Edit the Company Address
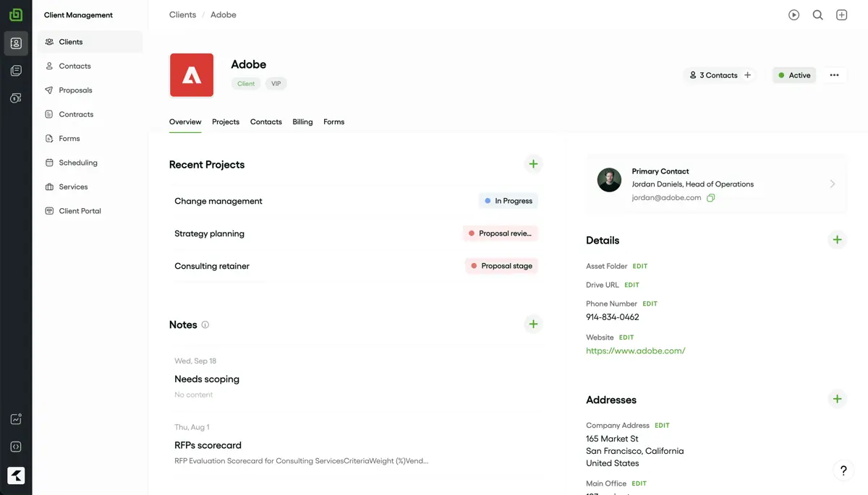The height and width of the screenshot is (495, 868). pos(662,426)
